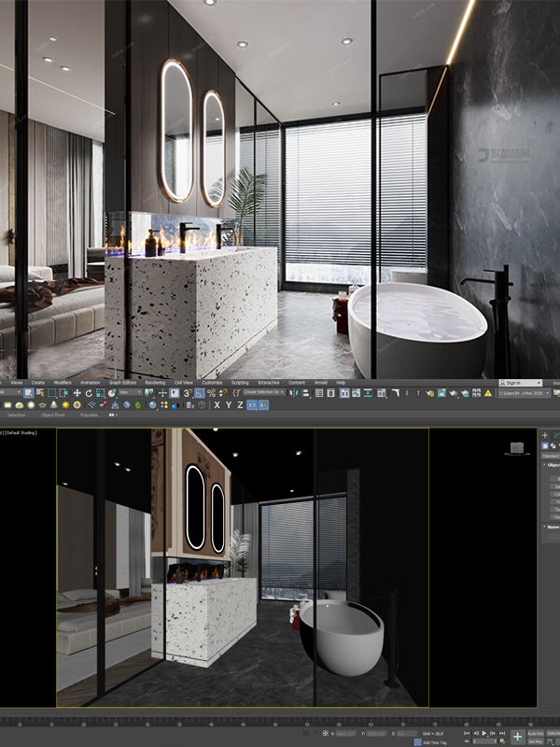Screen dimensions: 560x747
Task: Activate the Select and Scale tool
Action: (x=100, y=393)
